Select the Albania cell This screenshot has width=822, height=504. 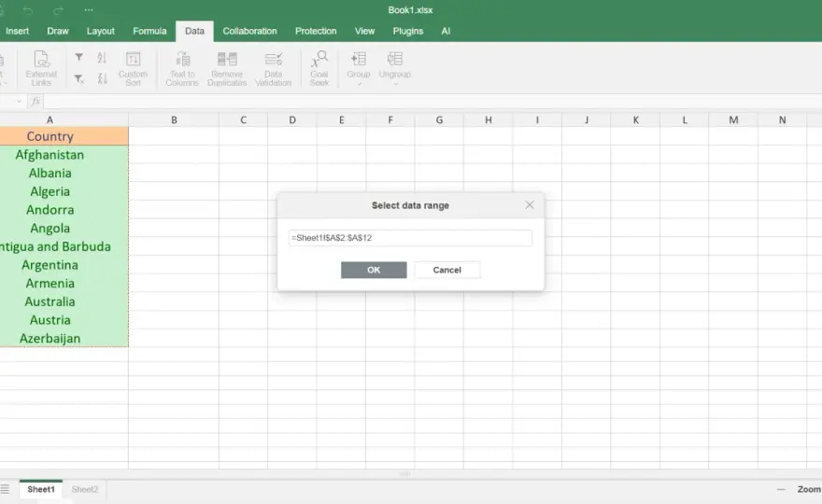[64, 173]
